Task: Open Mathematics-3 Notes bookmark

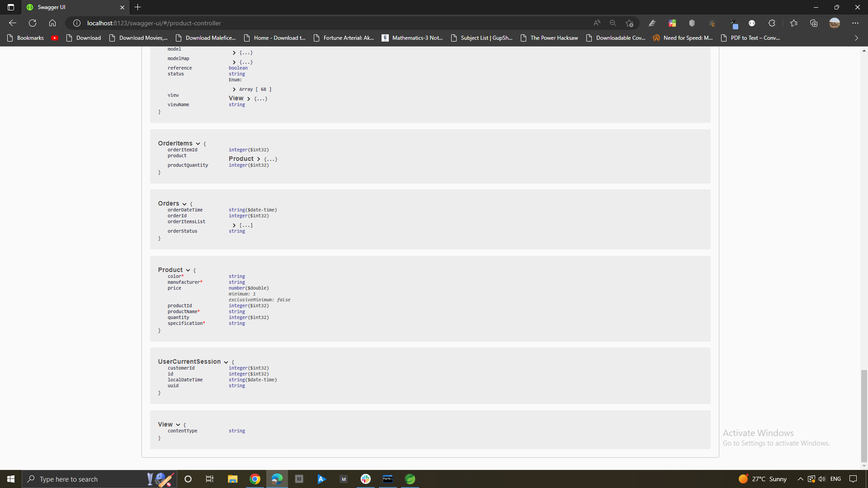Action: [x=412, y=38]
